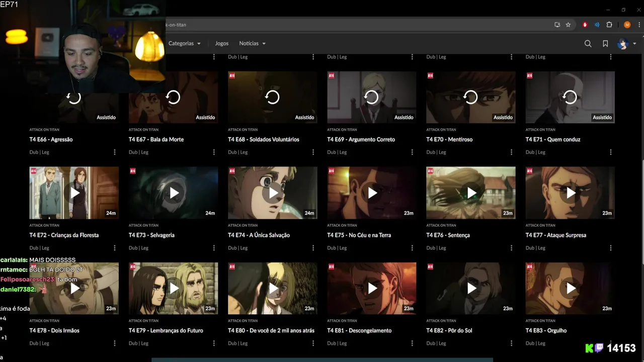Play episode E81 Descongelamento
The width and height of the screenshot is (644, 362).
(371, 288)
